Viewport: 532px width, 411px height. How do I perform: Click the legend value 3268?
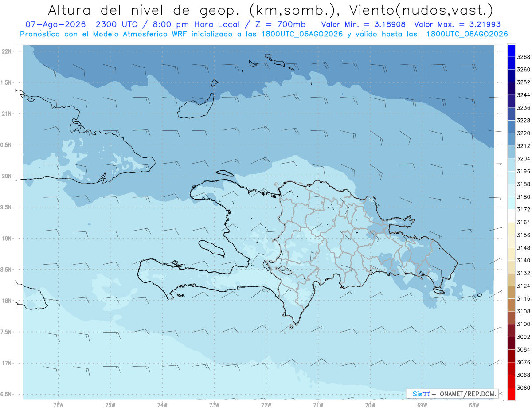coord(523,57)
